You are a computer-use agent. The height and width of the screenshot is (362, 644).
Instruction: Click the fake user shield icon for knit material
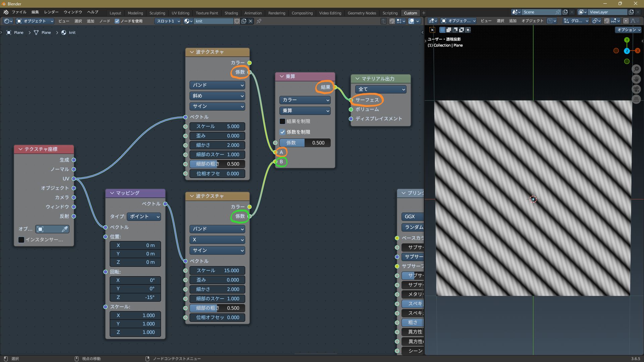click(237, 21)
